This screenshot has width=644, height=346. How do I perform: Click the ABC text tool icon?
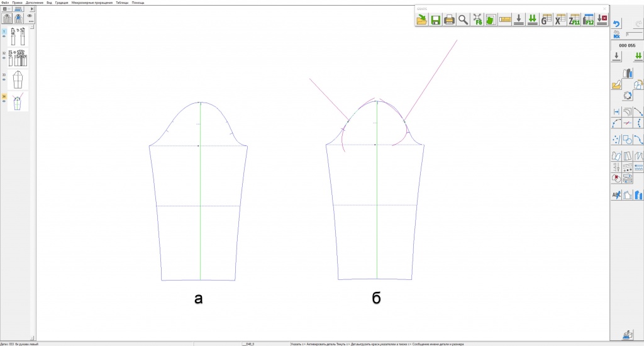pyautogui.click(x=616, y=195)
